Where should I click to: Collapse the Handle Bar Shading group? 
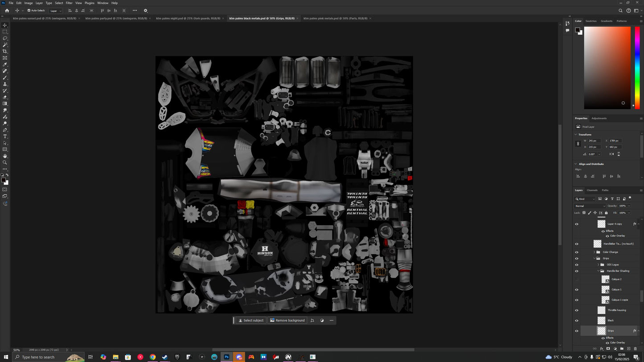pos(598,271)
